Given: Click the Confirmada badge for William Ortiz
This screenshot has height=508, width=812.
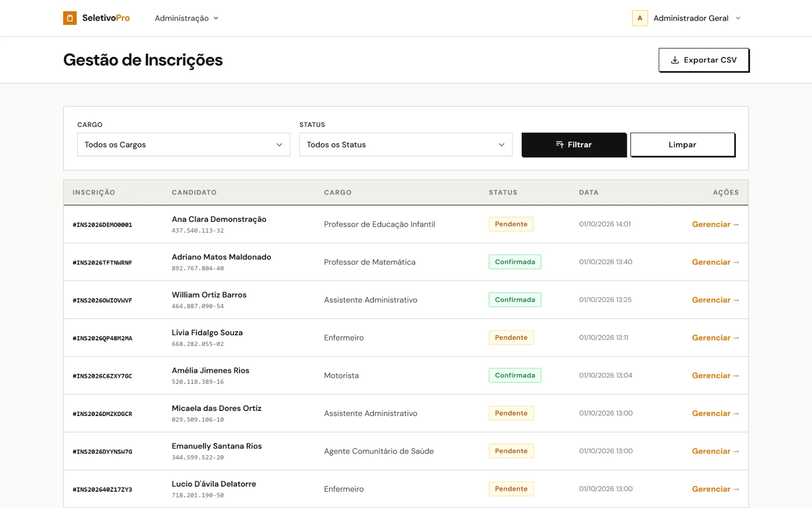Looking at the screenshot, I should click(x=515, y=300).
